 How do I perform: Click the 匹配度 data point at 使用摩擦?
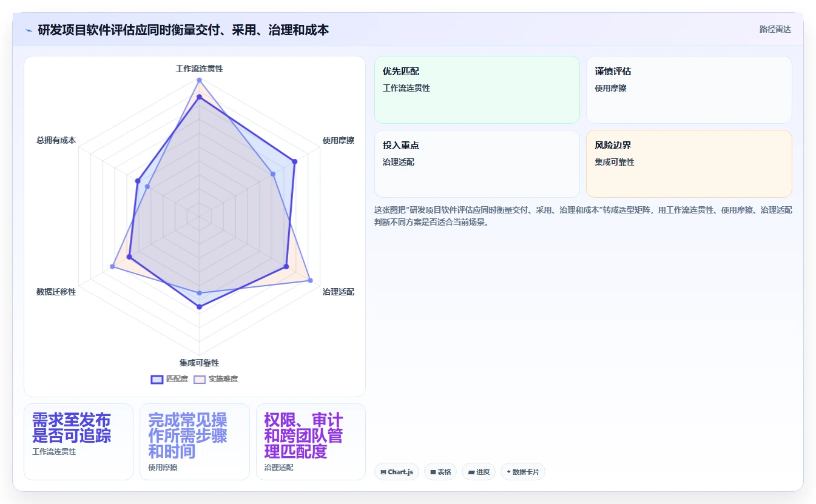pos(295,161)
